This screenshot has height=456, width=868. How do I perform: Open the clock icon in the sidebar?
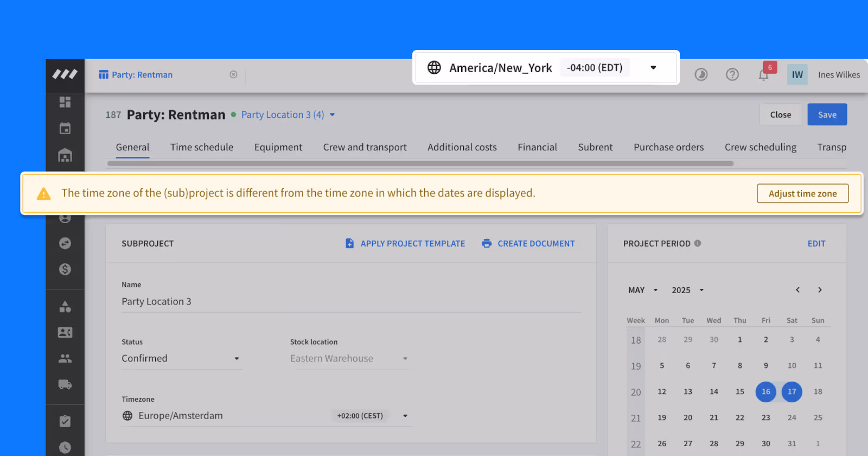tap(65, 447)
